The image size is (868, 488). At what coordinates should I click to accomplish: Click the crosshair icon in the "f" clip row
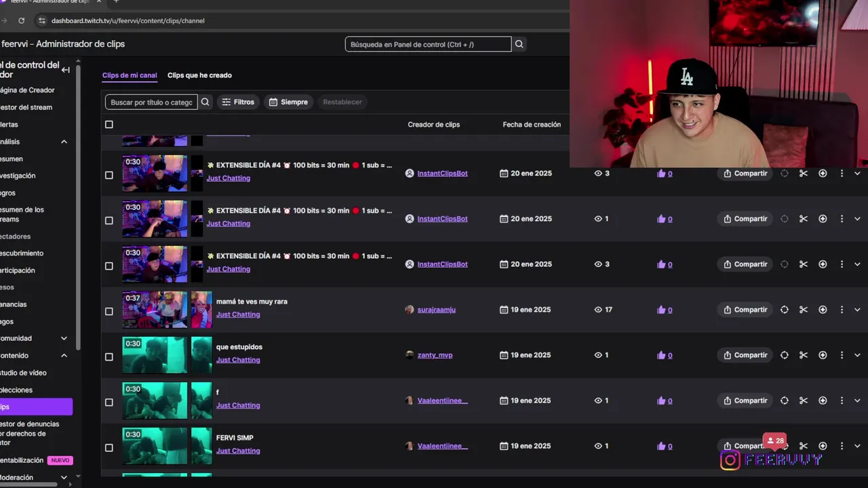click(x=785, y=401)
